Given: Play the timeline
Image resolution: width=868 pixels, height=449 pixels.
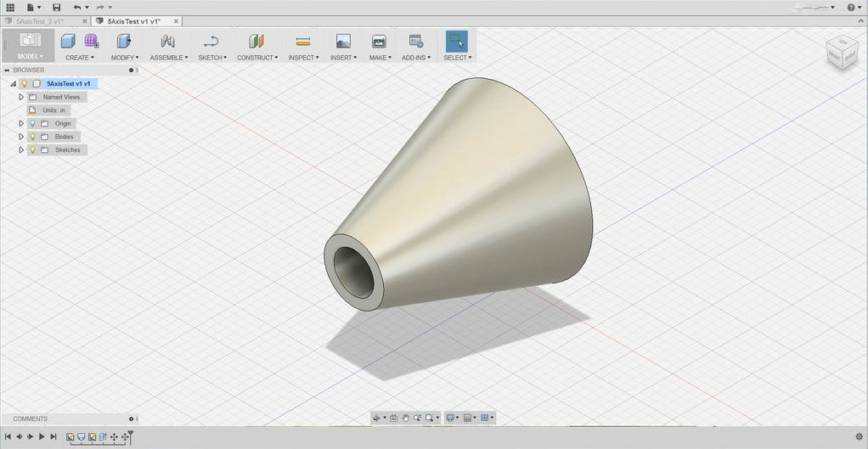Looking at the screenshot, I should [x=42, y=437].
